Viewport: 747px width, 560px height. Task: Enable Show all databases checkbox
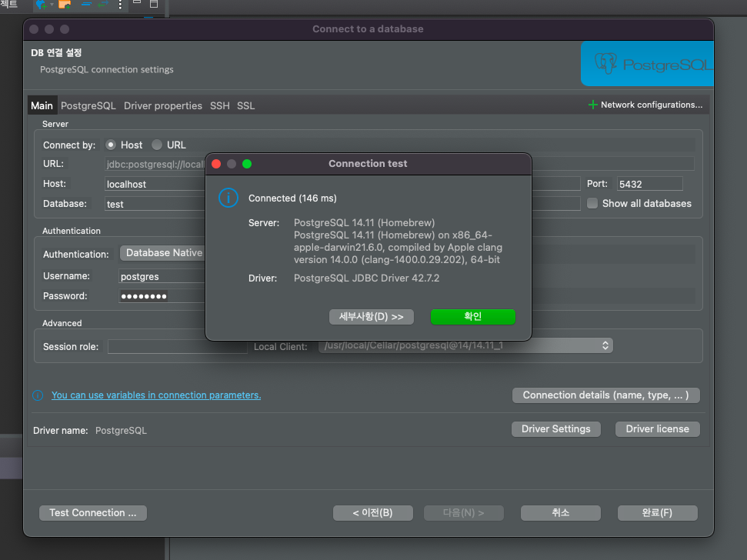click(x=592, y=203)
